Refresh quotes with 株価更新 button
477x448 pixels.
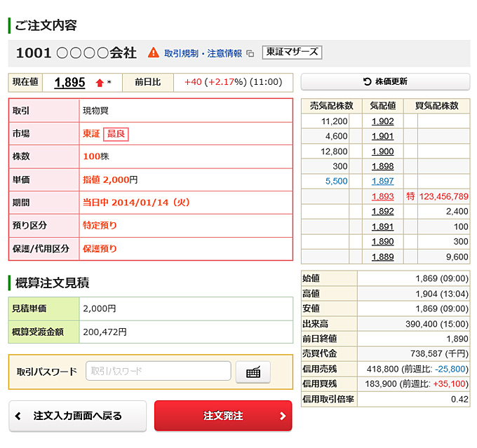(385, 81)
